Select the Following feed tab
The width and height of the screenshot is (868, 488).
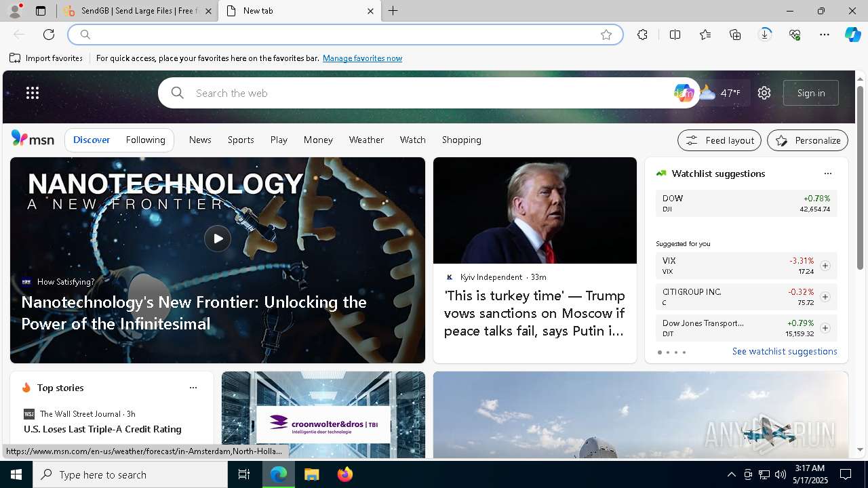tap(145, 140)
